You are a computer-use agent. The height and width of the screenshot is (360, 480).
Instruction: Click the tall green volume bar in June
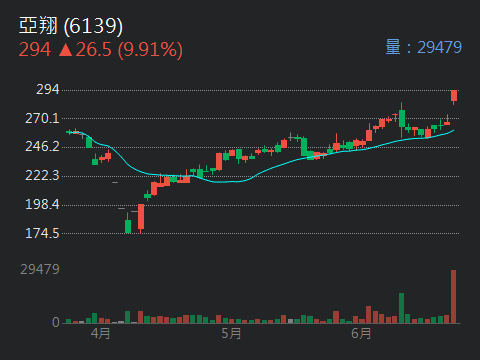click(401, 308)
